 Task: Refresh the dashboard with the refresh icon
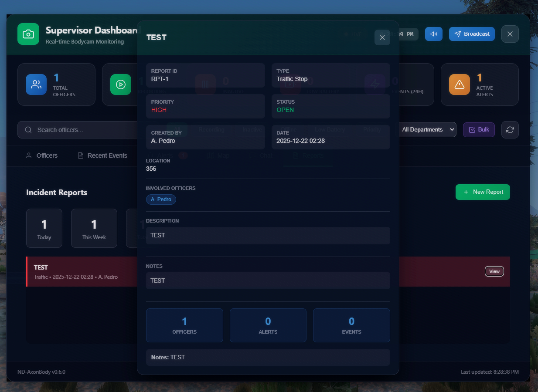pos(510,130)
